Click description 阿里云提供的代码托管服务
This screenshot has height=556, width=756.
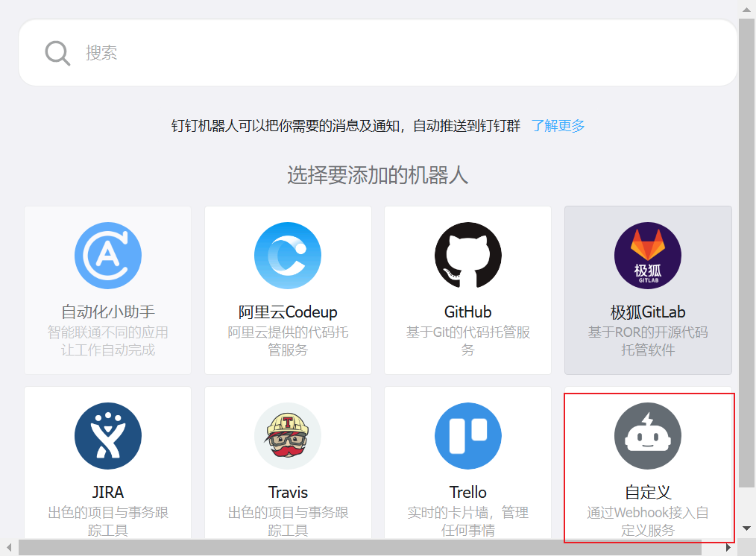click(x=288, y=341)
